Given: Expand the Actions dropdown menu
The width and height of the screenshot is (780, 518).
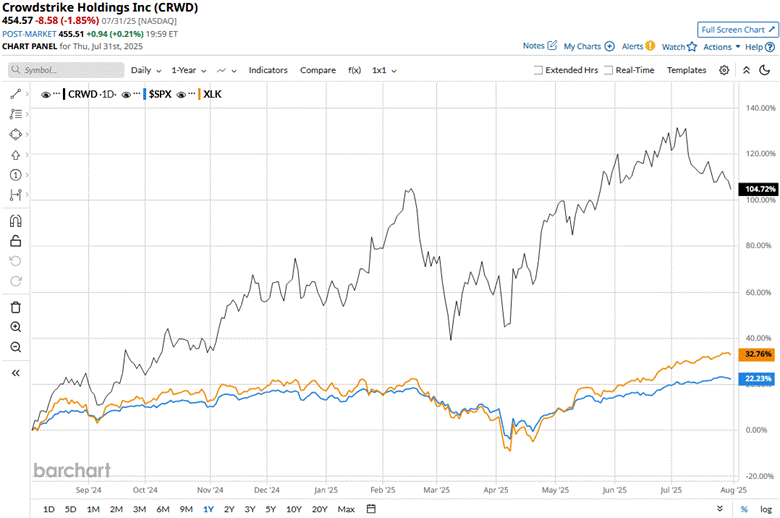Looking at the screenshot, I should pos(721,47).
